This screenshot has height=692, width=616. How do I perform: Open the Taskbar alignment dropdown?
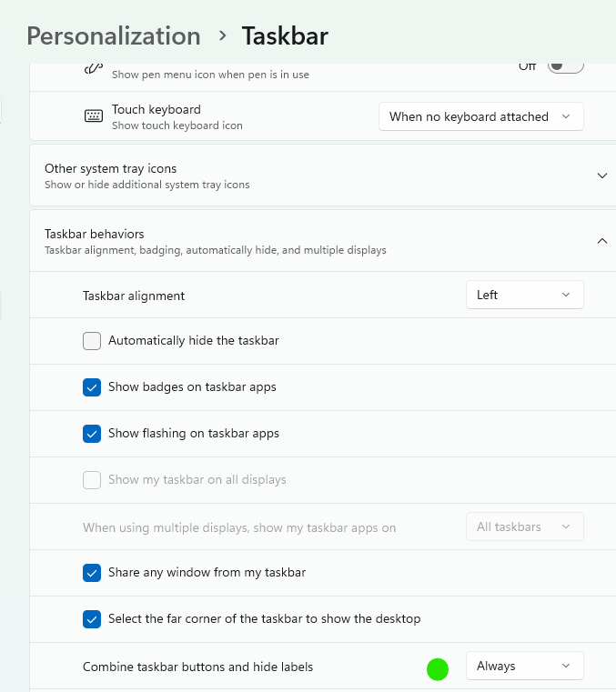click(524, 295)
